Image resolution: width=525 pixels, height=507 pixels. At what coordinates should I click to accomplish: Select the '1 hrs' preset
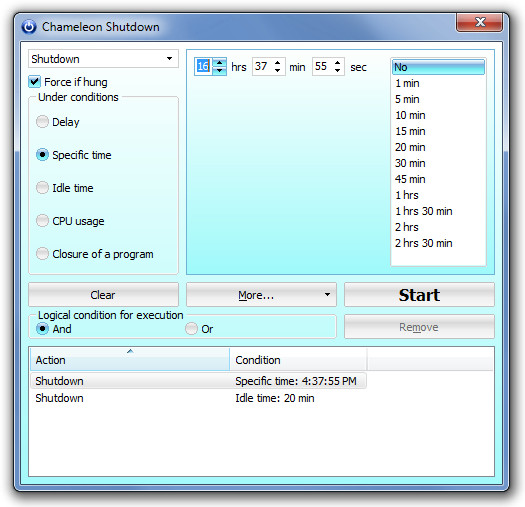(438, 195)
